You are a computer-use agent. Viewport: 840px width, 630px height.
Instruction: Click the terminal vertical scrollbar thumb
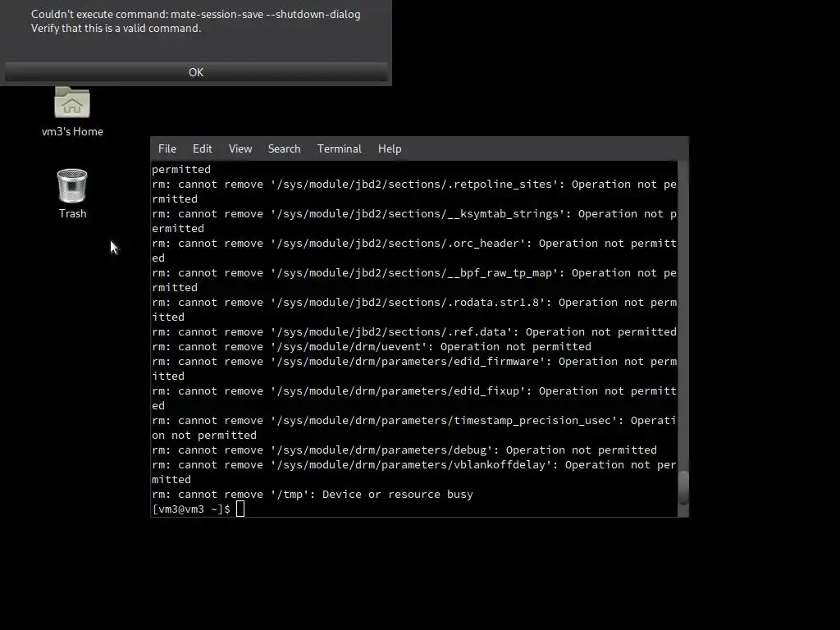[x=683, y=487]
